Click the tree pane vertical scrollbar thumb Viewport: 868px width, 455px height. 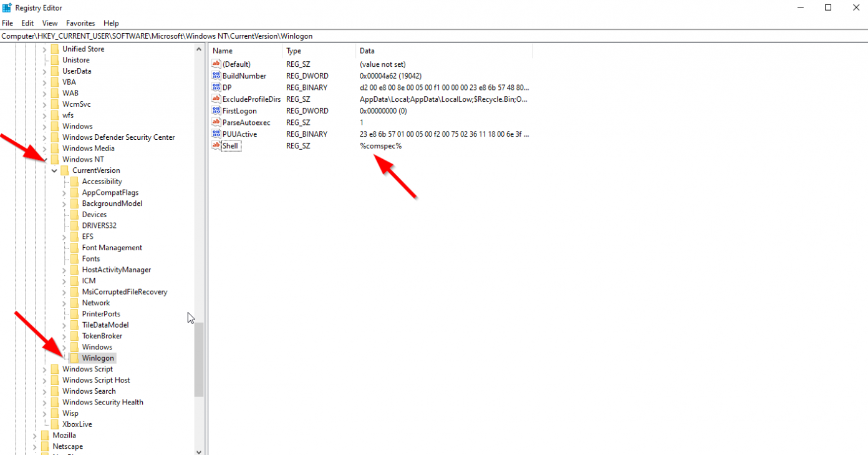[199, 360]
